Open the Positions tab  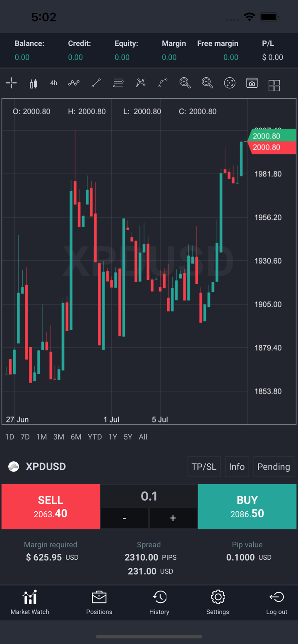[99, 603]
